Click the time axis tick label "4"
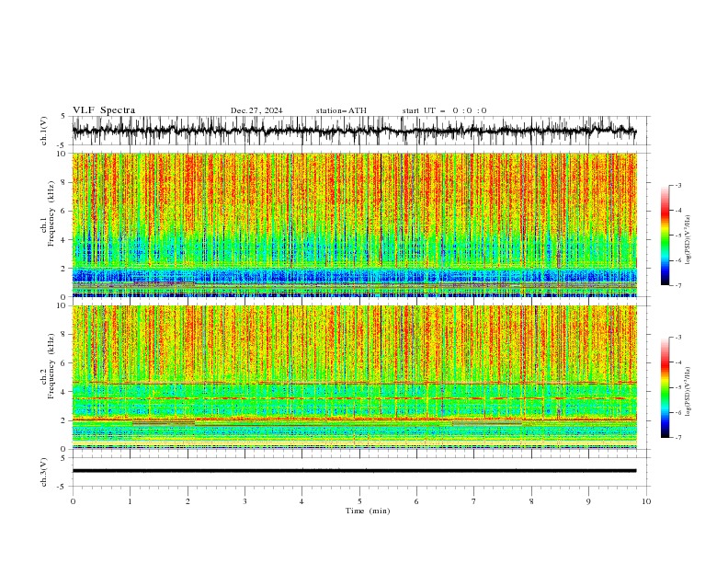This screenshot has width=728, height=563. tap(302, 501)
